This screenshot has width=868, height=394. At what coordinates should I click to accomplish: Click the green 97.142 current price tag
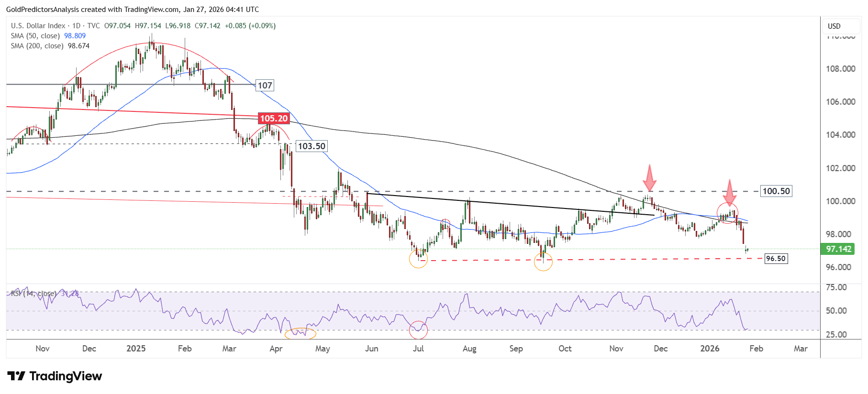(838, 249)
